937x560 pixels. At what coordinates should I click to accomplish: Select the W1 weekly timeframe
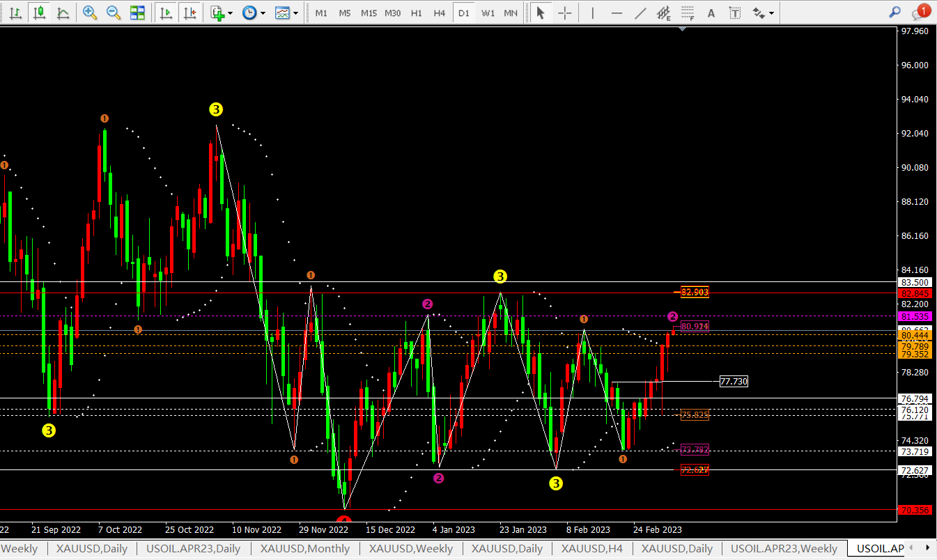[x=488, y=13]
